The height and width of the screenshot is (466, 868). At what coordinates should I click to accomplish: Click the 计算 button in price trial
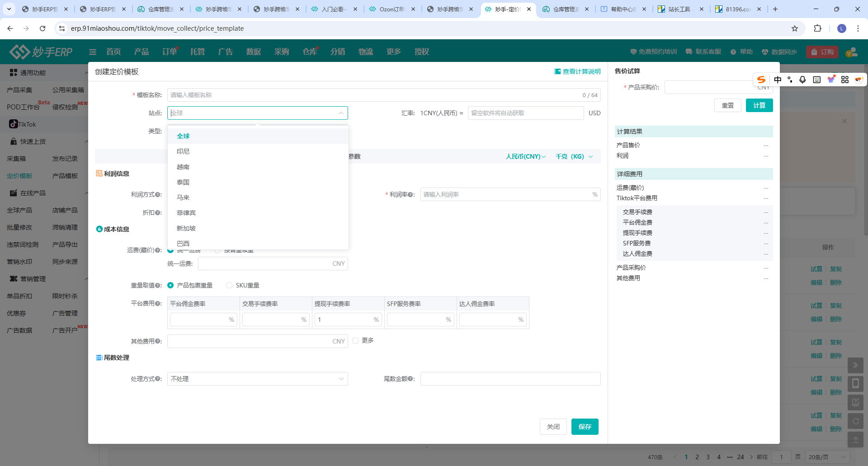[x=759, y=105]
